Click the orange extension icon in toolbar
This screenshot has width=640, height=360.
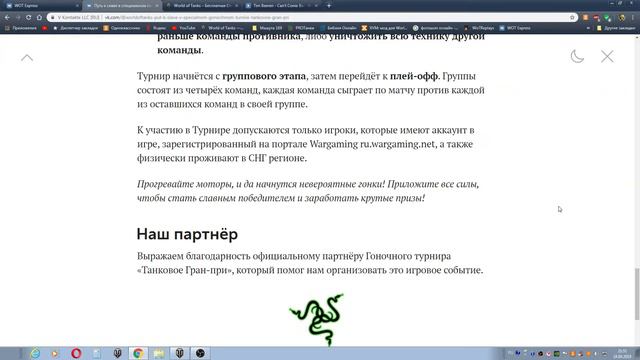click(x=586, y=18)
